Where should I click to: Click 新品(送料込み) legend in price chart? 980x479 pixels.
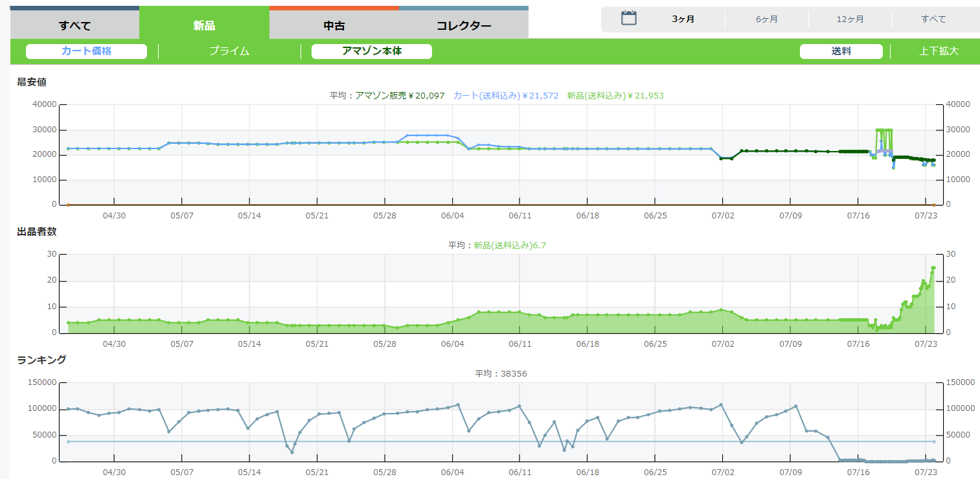[x=615, y=95]
